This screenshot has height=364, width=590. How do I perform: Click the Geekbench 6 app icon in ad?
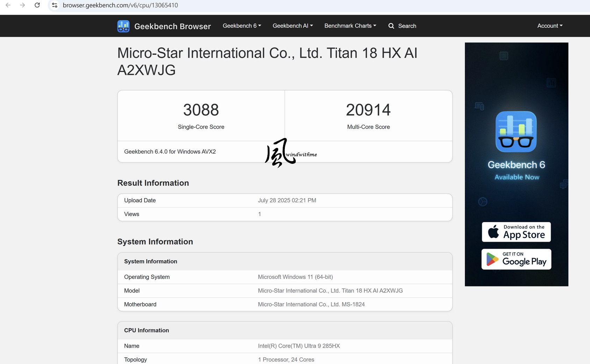tap(516, 132)
